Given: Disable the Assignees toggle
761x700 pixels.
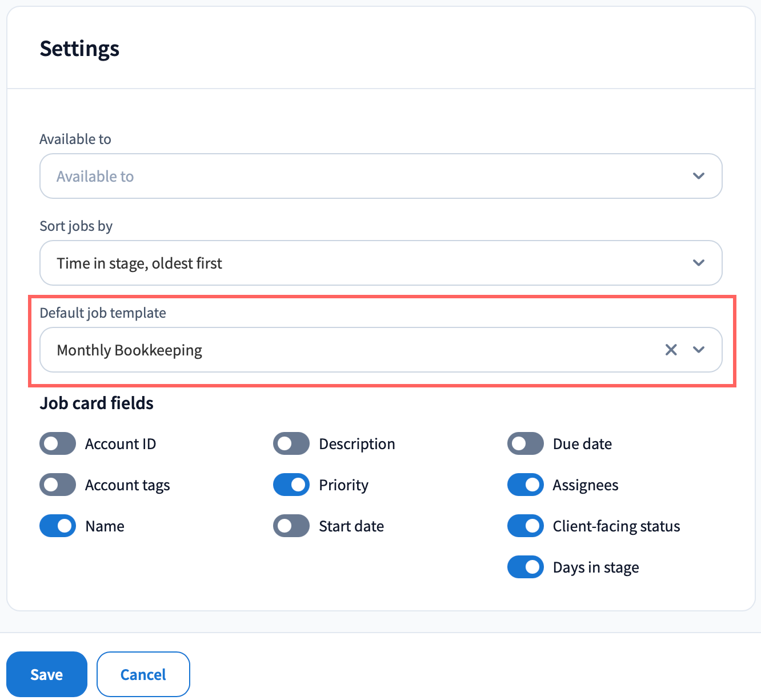Looking at the screenshot, I should 526,485.
